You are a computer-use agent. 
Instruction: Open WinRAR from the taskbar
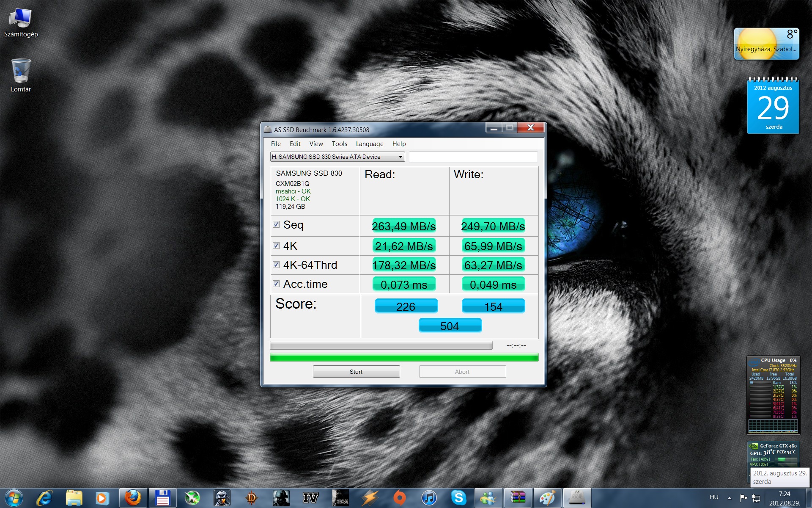(x=518, y=498)
